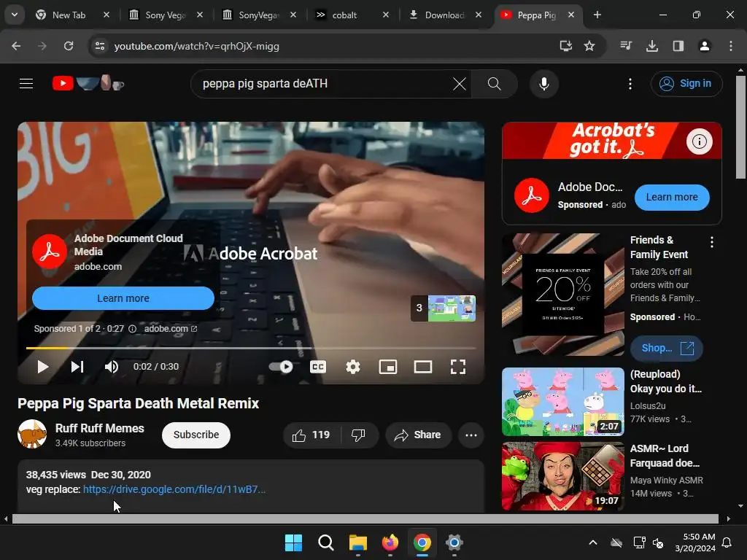Viewport: 747px width, 560px height.
Task: Open the Chrome profile icon
Action: (x=704, y=46)
